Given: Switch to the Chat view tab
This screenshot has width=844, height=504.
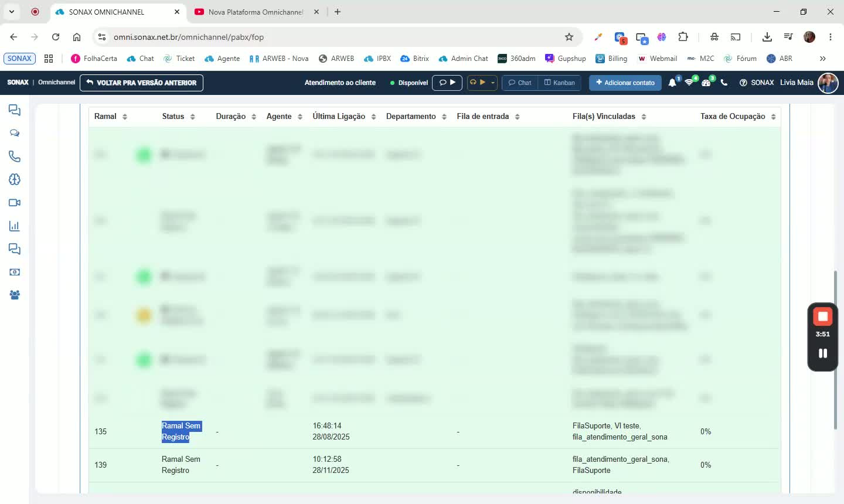Looking at the screenshot, I should [520, 83].
